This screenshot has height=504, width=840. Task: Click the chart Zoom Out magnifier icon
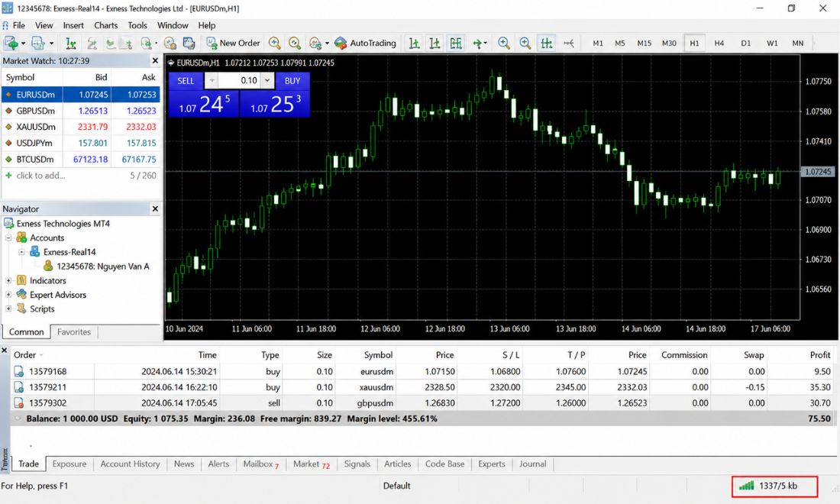(525, 43)
